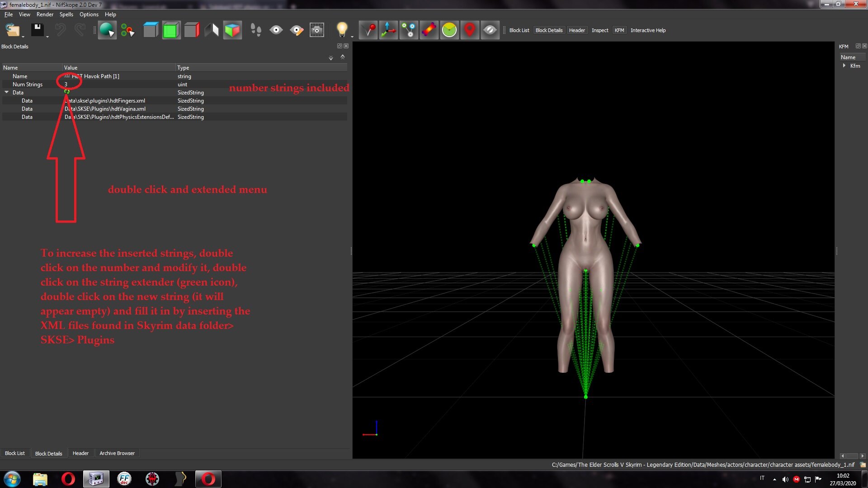Open the Render menu
The image size is (868, 488).
pyautogui.click(x=45, y=14)
